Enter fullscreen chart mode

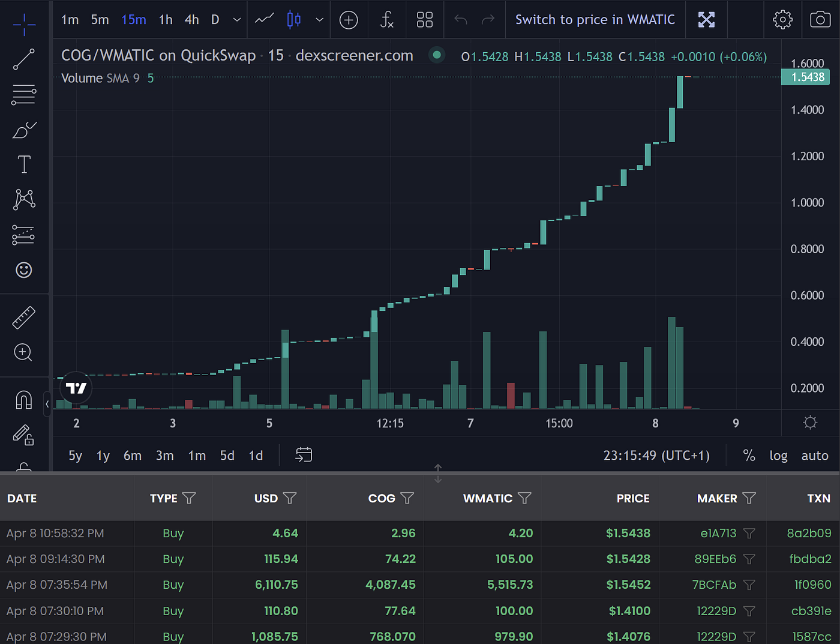click(707, 20)
